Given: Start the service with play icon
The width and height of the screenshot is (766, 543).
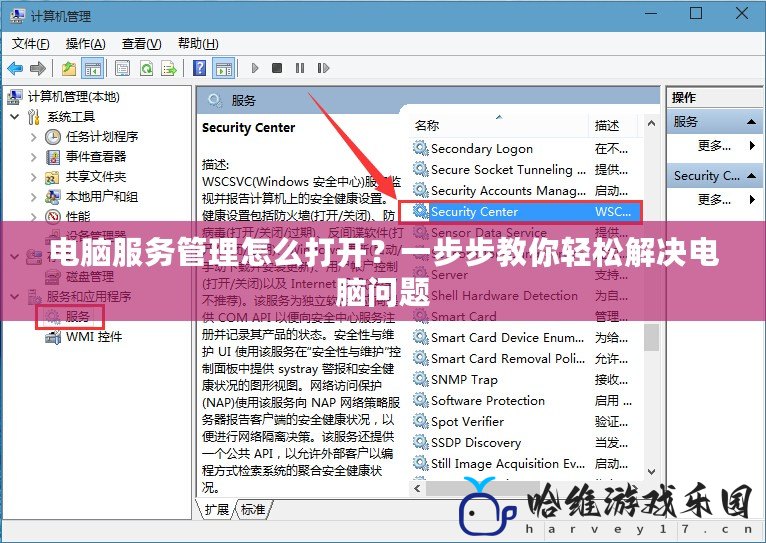Looking at the screenshot, I should pyautogui.click(x=255, y=68).
